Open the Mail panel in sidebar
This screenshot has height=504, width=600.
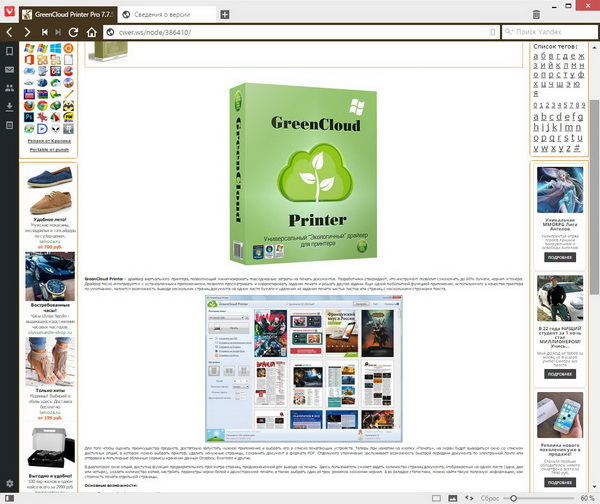(x=9, y=69)
